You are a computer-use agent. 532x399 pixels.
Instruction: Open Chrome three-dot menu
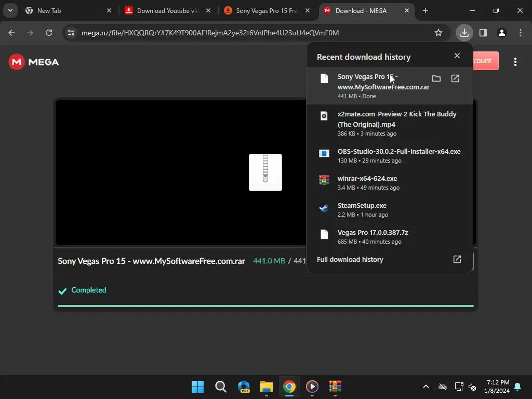pos(521,33)
